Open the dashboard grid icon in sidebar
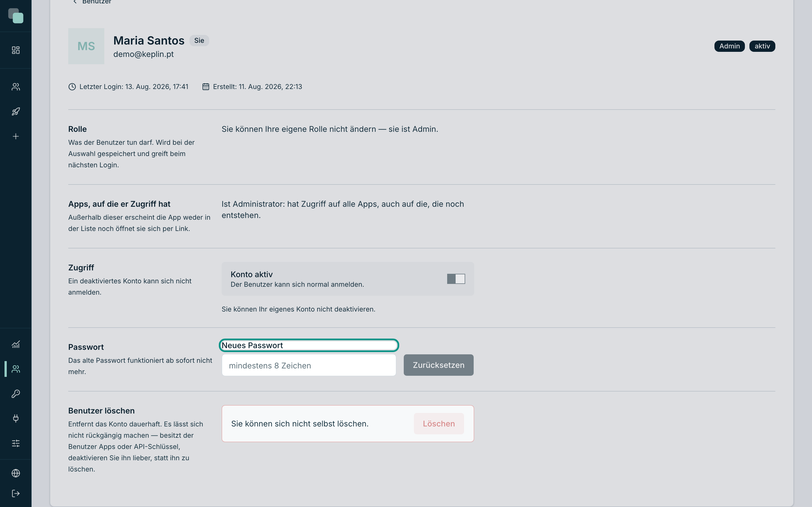 pos(16,50)
